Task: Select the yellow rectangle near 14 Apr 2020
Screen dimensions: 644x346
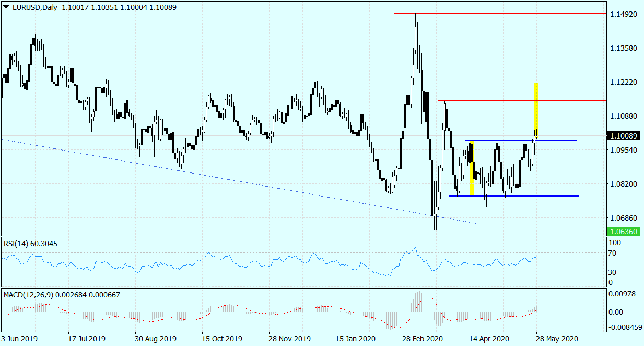Action: pyautogui.click(x=472, y=168)
